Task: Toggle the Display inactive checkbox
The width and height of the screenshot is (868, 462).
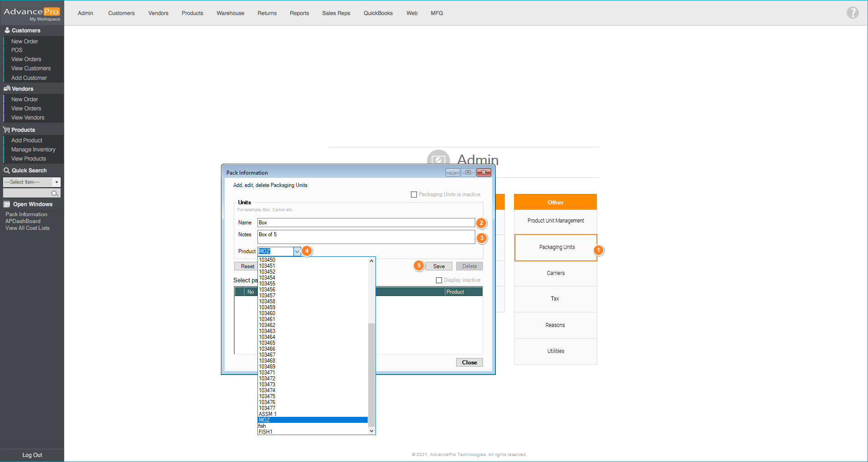Action: click(x=439, y=280)
